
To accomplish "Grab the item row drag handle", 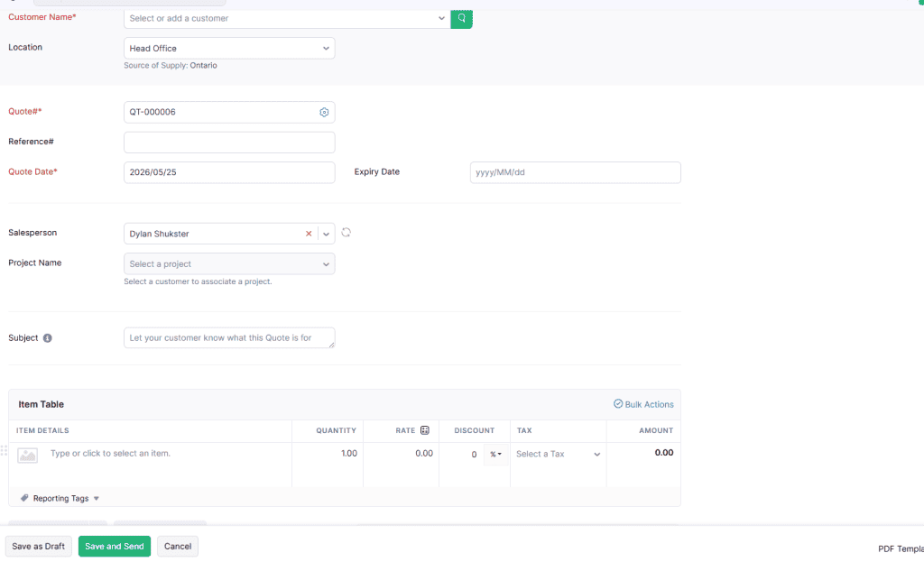I will [x=5, y=451].
